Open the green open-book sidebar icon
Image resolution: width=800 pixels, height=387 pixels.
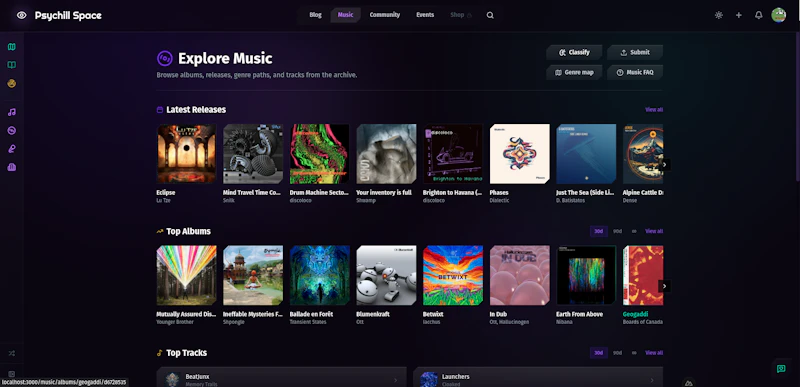click(12, 65)
